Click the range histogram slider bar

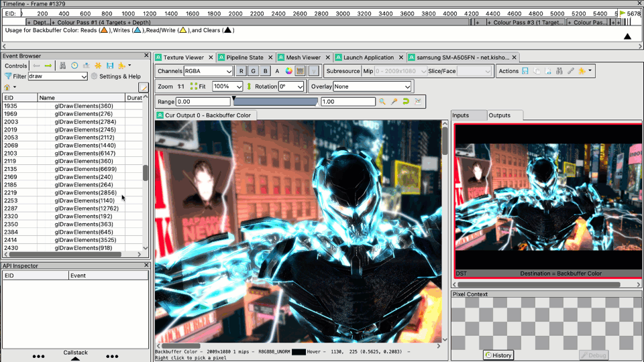pos(275,102)
